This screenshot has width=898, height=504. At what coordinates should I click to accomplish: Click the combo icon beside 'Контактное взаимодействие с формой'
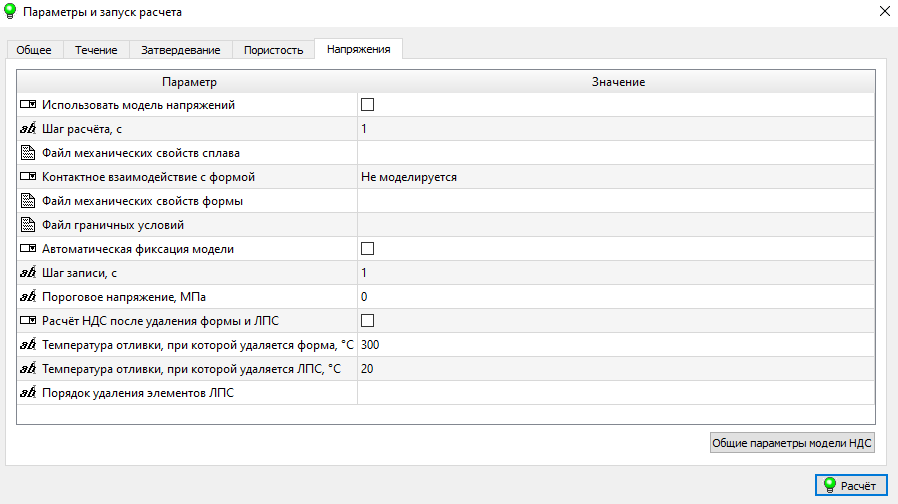(28, 177)
